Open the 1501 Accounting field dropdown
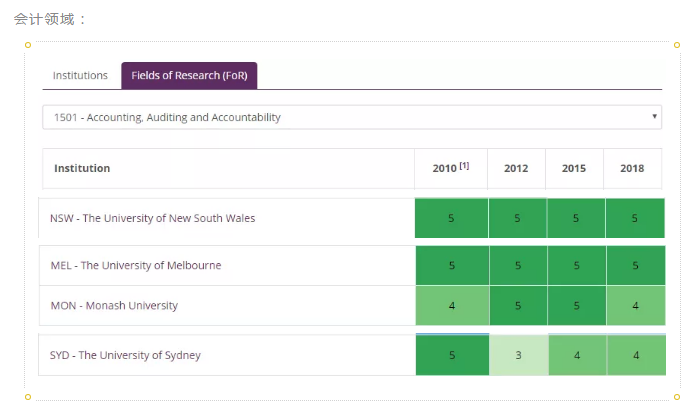 (x=352, y=117)
